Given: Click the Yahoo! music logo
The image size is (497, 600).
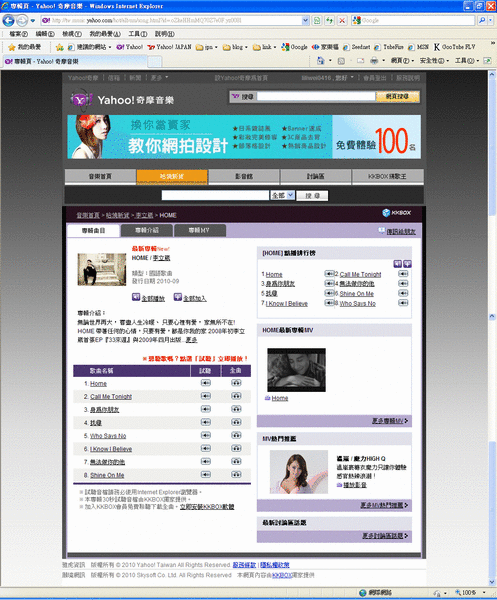Looking at the screenshot, I should (122, 100).
